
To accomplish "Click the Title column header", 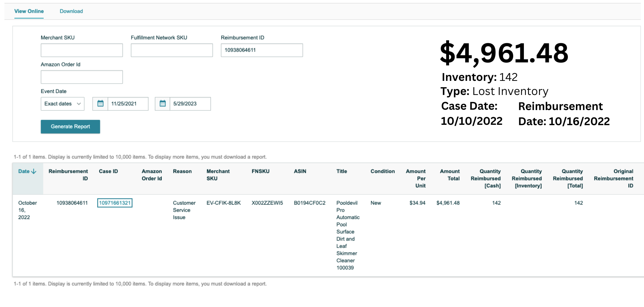I will pyautogui.click(x=342, y=171).
